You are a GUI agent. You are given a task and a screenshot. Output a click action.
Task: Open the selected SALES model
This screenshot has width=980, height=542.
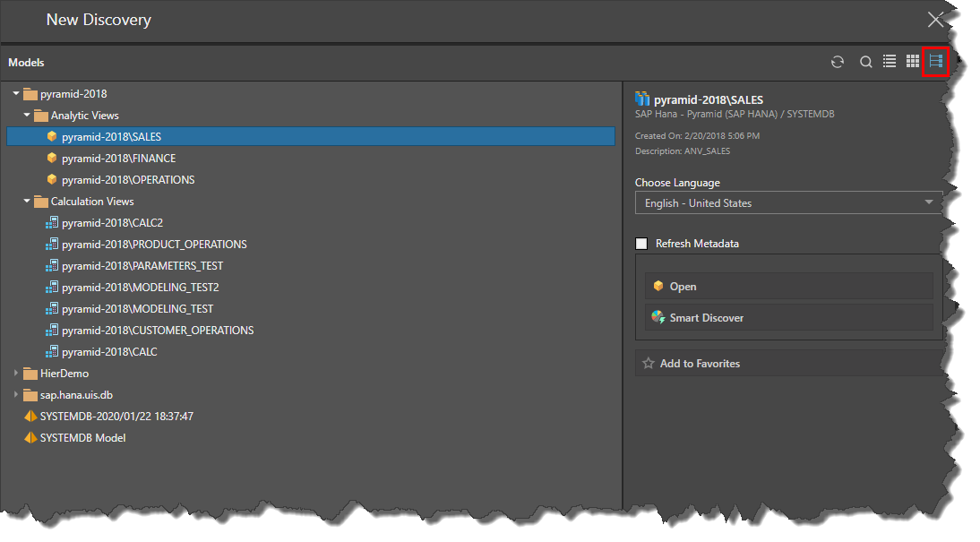pos(789,287)
